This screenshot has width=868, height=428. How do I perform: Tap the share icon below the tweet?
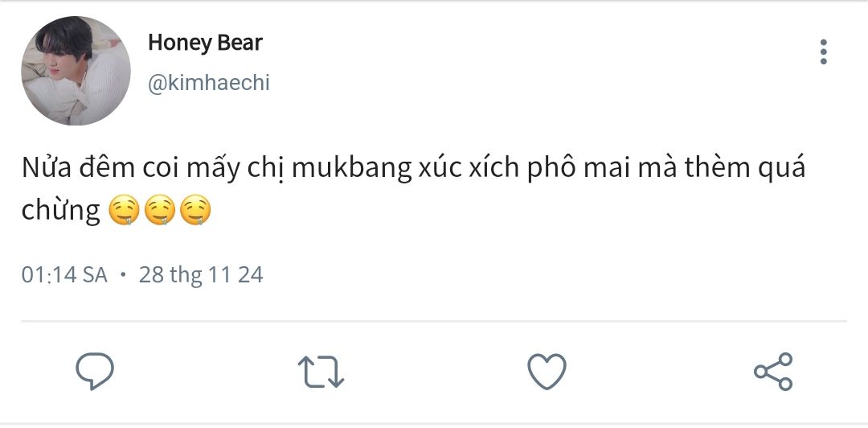coord(773,371)
